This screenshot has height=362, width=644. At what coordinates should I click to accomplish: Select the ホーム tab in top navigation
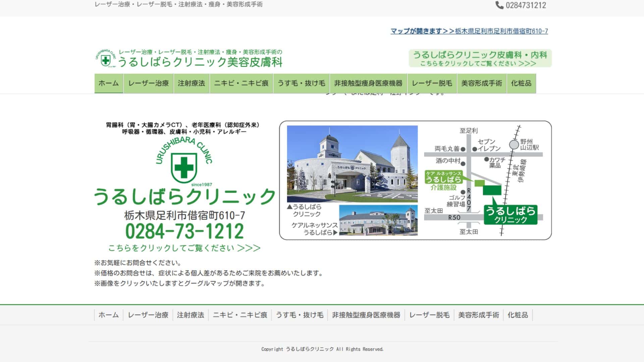(x=108, y=83)
